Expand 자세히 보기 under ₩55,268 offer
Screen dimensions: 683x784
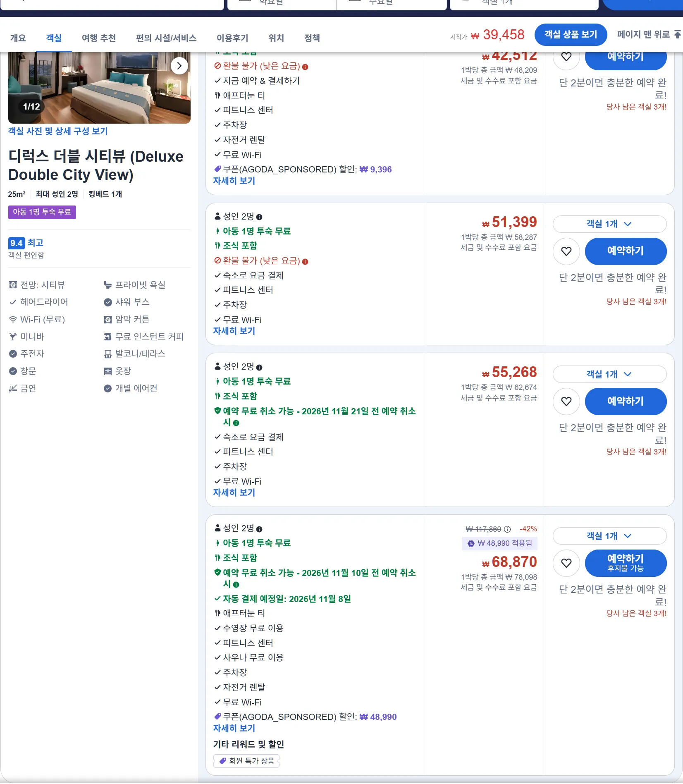234,492
